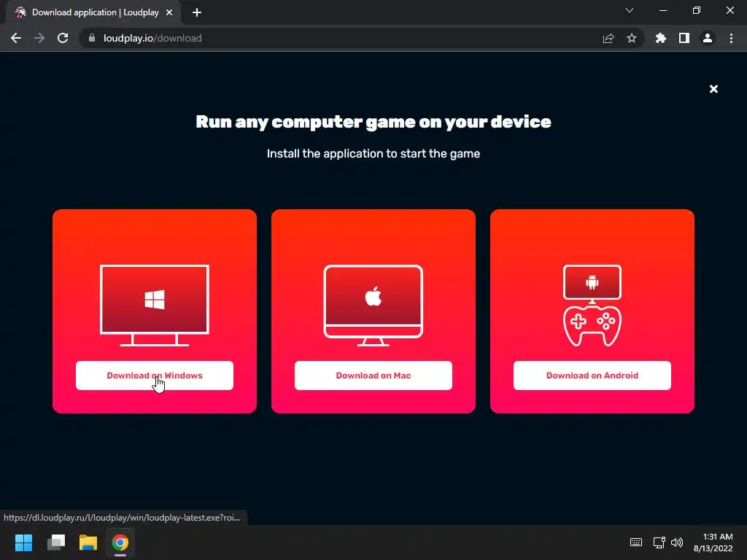Open the Chrome extensions puzzle menu
747x560 pixels.
661,38
